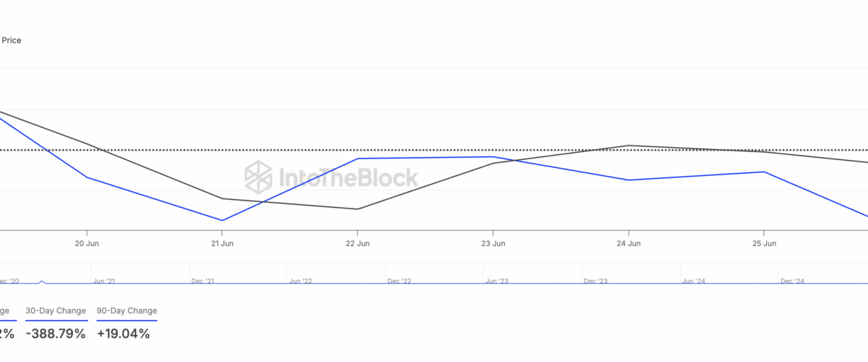Click the small spike in the navigator timeline
Viewport: 868px width, 362px height.
coord(41,281)
